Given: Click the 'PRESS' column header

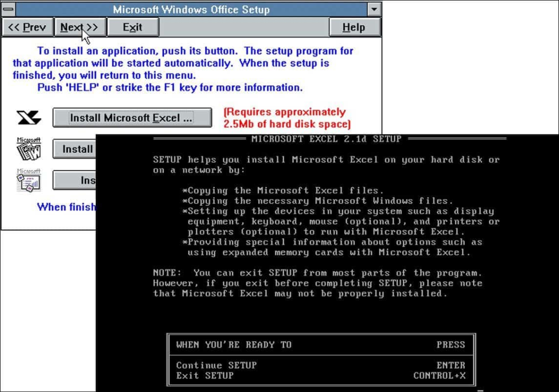Looking at the screenshot, I should pyautogui.click(x=451, y=344).
